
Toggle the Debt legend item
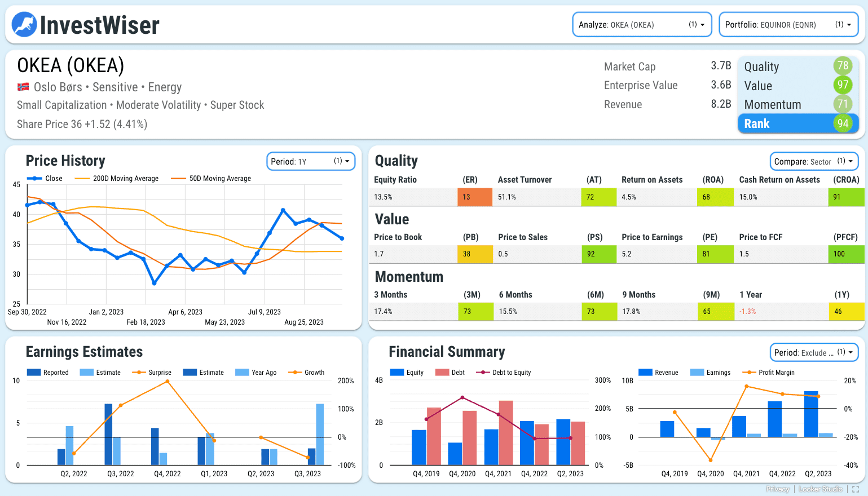[x=450, y=373]
